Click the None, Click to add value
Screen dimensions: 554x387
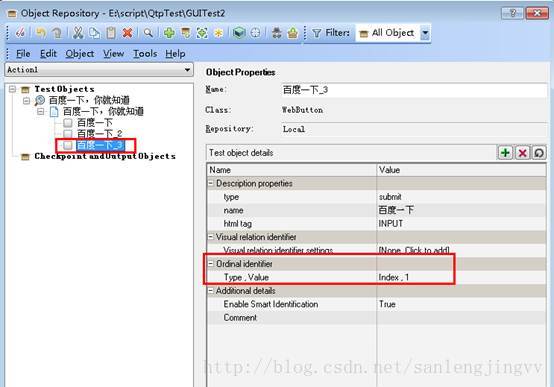click(x=414, y=251)
